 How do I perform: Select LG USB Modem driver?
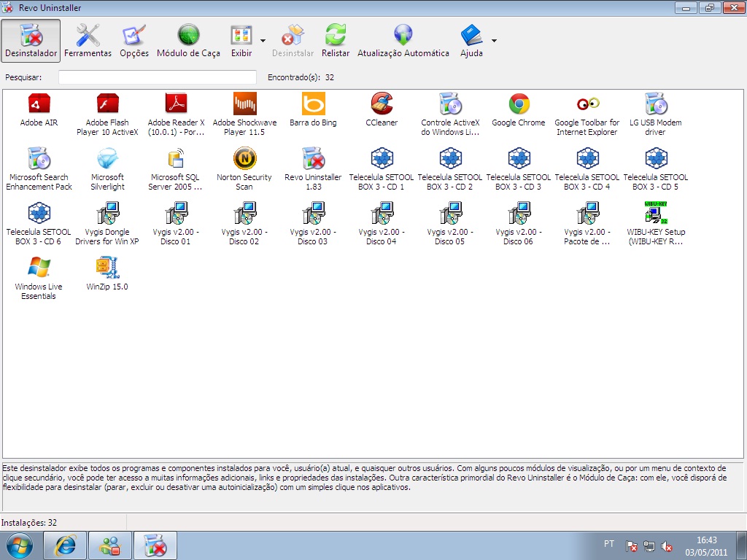click(656, 114)
